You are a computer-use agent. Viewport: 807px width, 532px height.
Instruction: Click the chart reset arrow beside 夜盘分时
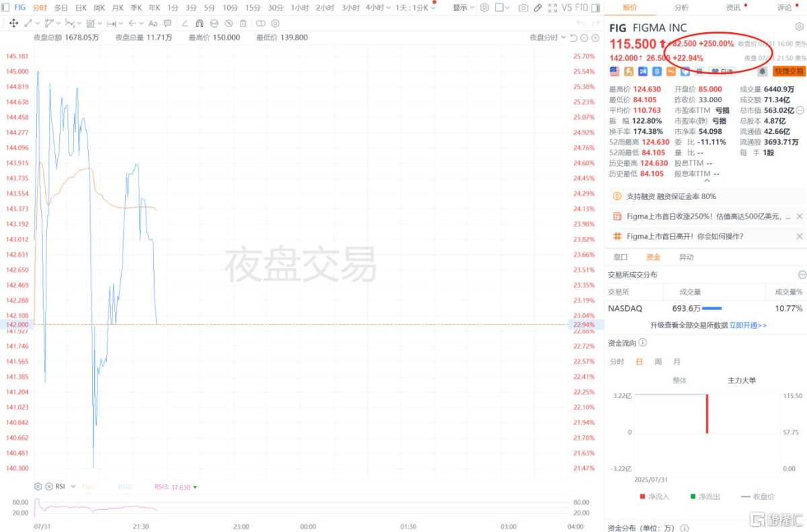574,38
